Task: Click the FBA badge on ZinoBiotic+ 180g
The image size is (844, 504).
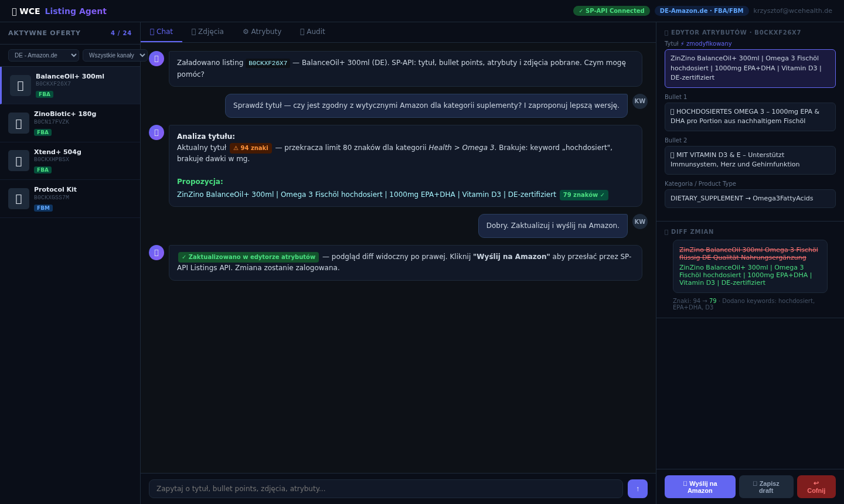Action: tap(43, 132)
